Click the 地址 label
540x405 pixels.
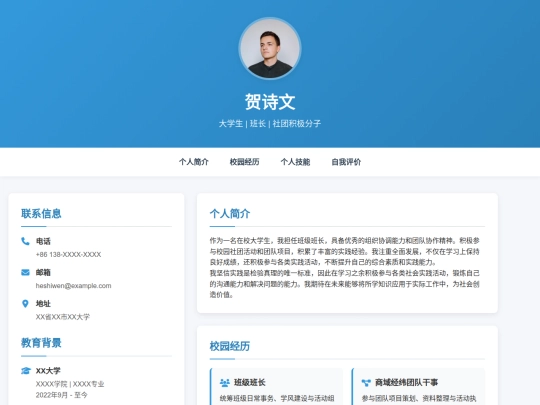pos(43,303)
